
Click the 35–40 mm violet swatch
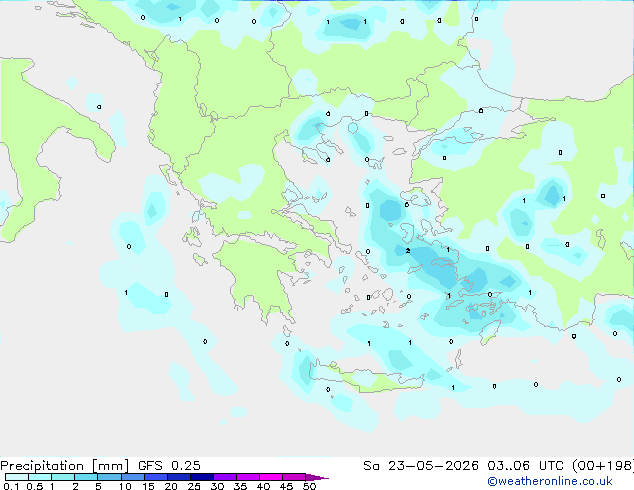point(247,477)
